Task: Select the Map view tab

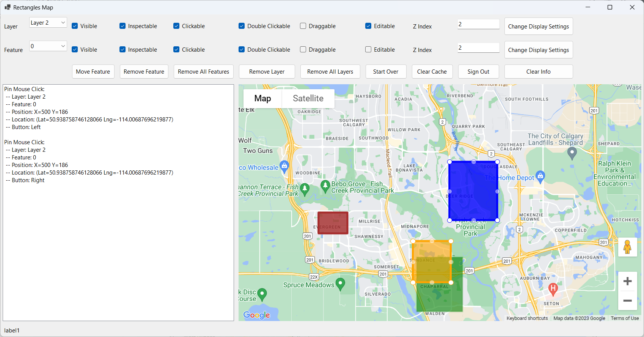Action: (262, 98)
